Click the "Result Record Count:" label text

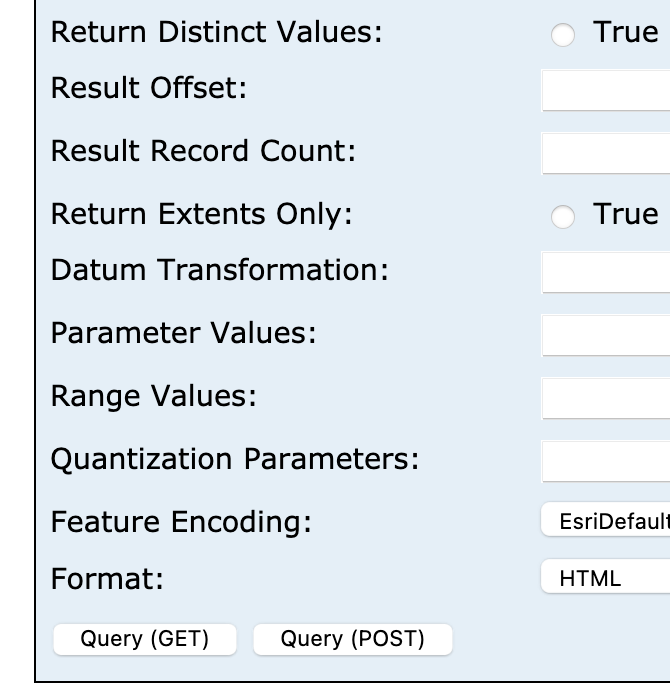(x=203, y=151)
